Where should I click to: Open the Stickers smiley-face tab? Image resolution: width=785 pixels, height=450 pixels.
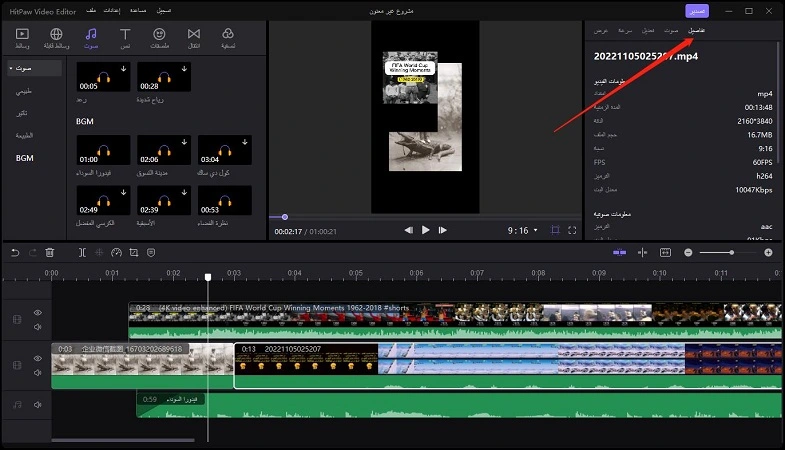(159, 38)
